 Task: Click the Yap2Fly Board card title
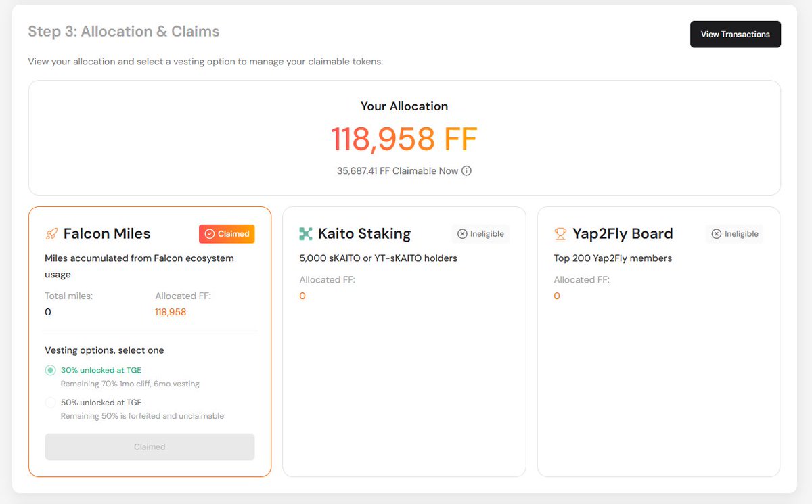[623, 234]
